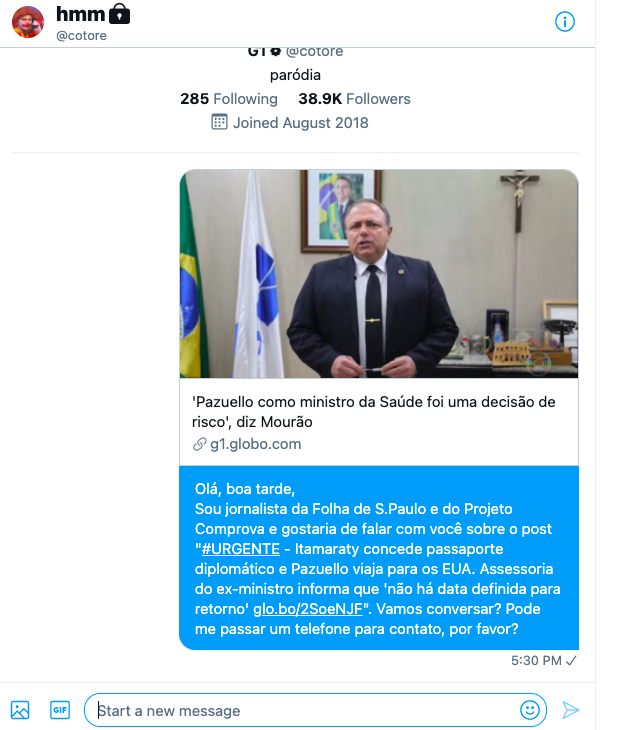Click the link icon beside g1.globo.com
This screenshot has height=730, width=631.
200,444
